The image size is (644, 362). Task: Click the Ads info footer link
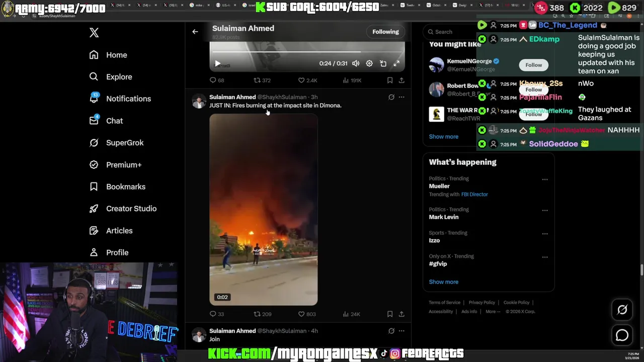pyautogui.click(x=469, y=312)
